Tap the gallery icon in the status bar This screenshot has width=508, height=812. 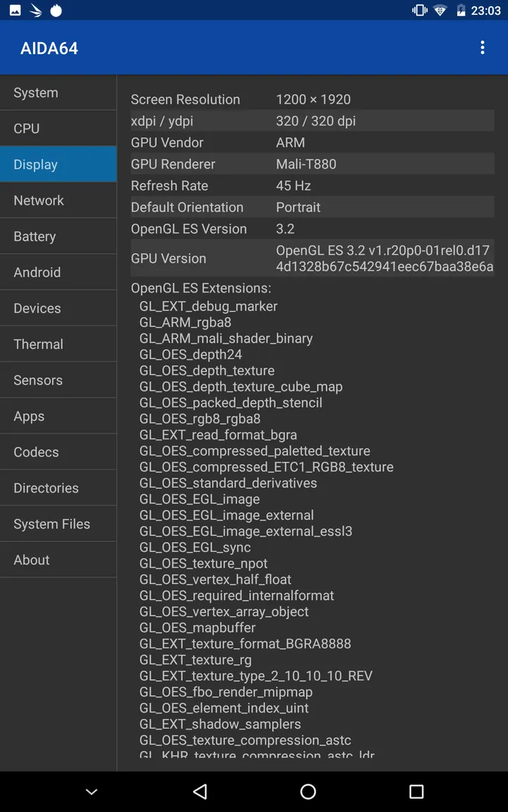(14, 11)
